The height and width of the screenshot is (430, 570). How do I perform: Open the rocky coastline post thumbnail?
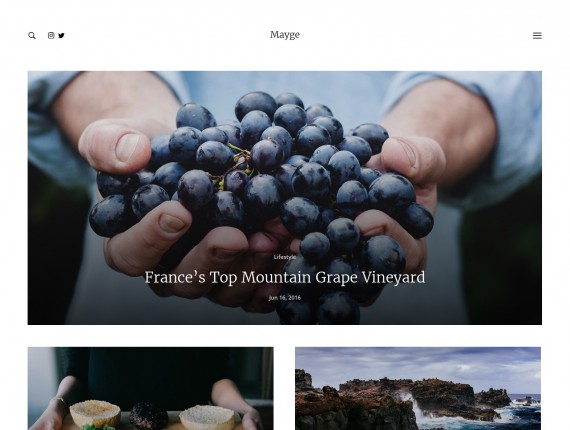tap(418, 389)
